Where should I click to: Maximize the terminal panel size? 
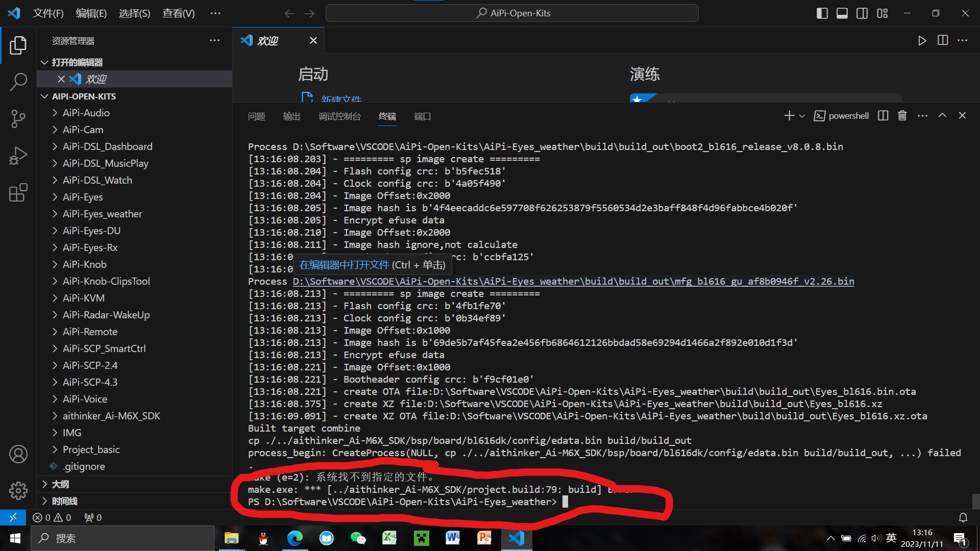(x=942, y=116)
